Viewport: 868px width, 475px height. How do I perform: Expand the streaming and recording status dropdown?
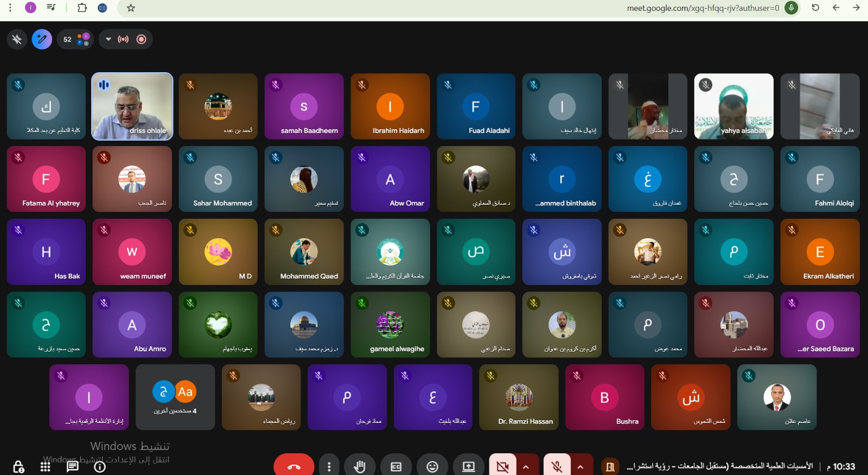pos(108,39)
